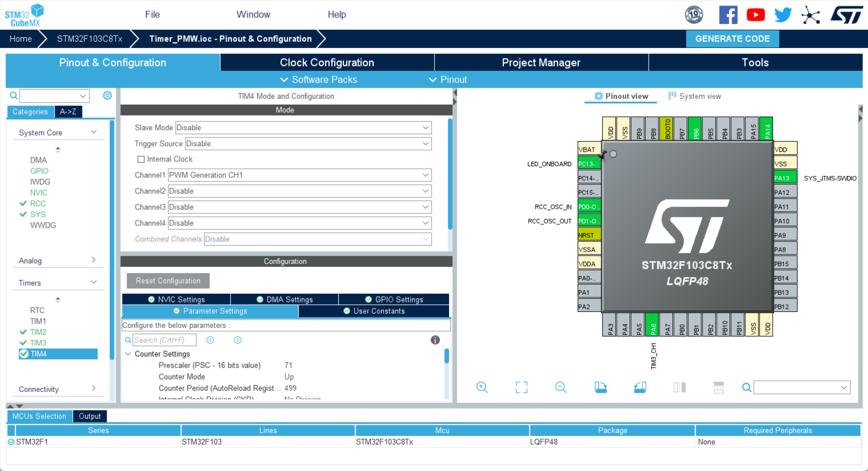Switch to the A->Z peripheral list
The height and width of the screenshot is (471, 868).
click(x=68, y=111)
